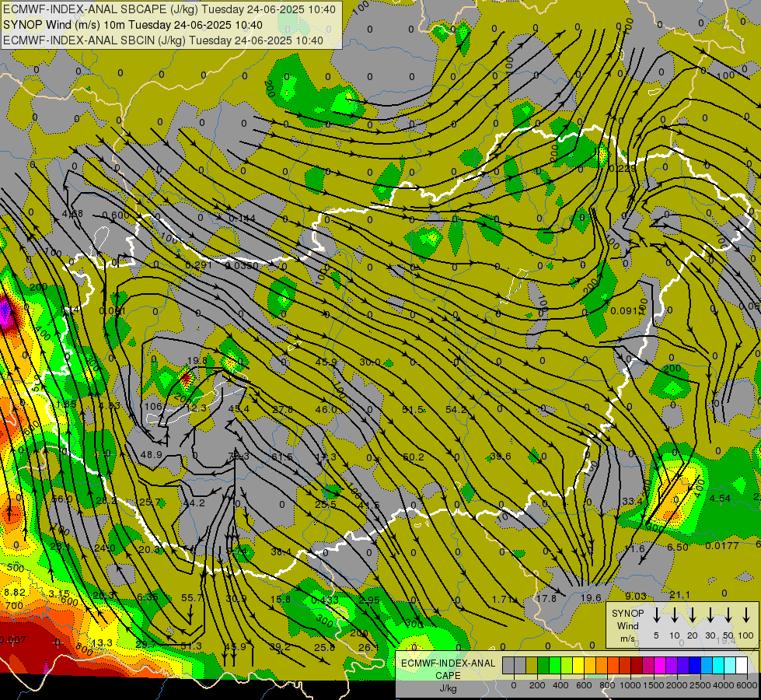Click the map value 0.229
This screenshot has height=700, width=761.
pyautogui.click(x=622, y=169)
